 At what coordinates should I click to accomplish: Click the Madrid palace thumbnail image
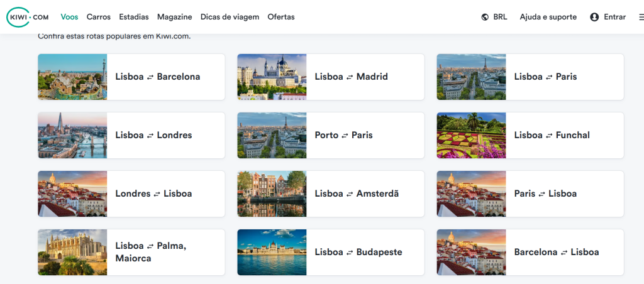coord(272,77)
